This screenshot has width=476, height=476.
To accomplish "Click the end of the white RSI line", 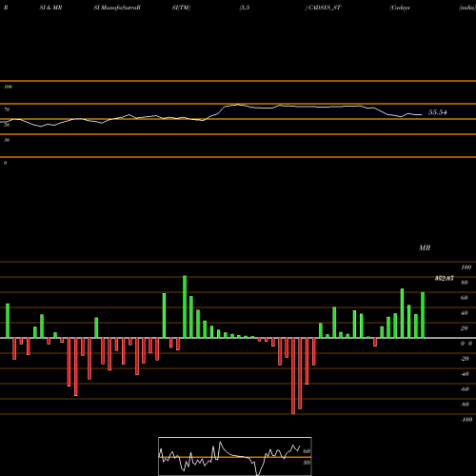I will tap(422, 114).
